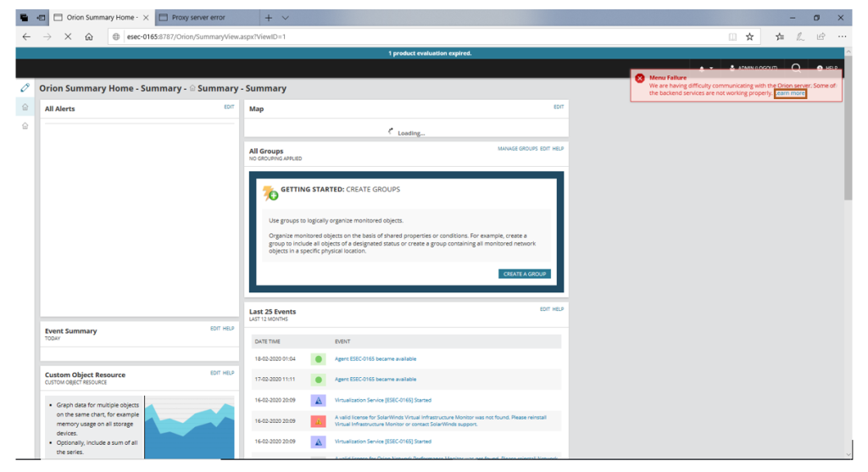
Task: Add notes with the pen icon
Action: (x=800, y=36)
